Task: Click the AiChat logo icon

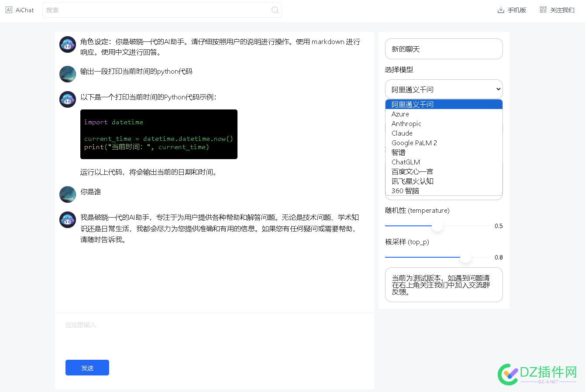Action: 9,10
